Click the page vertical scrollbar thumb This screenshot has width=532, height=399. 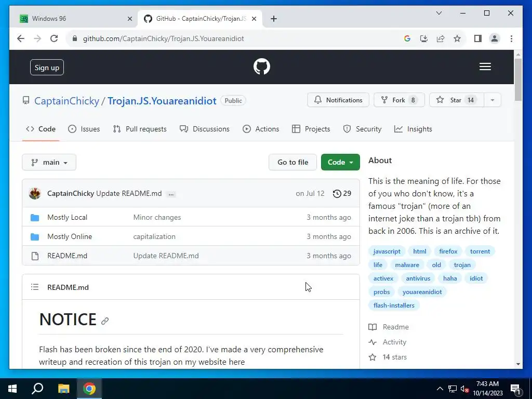point(518,79)
